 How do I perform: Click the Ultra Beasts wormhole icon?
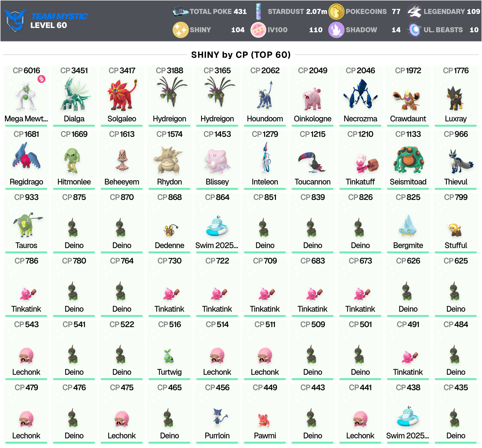tap(415, 30)
